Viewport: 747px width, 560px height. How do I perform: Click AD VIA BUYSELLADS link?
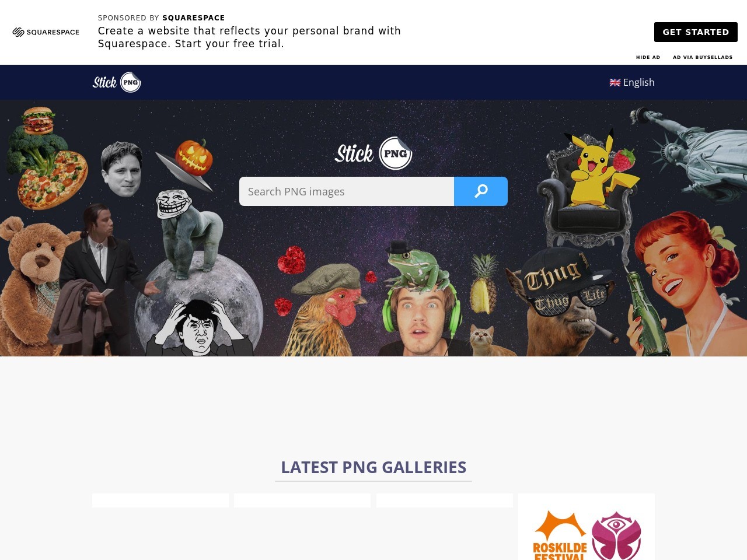pyautogui.click(x=703, y=57)
